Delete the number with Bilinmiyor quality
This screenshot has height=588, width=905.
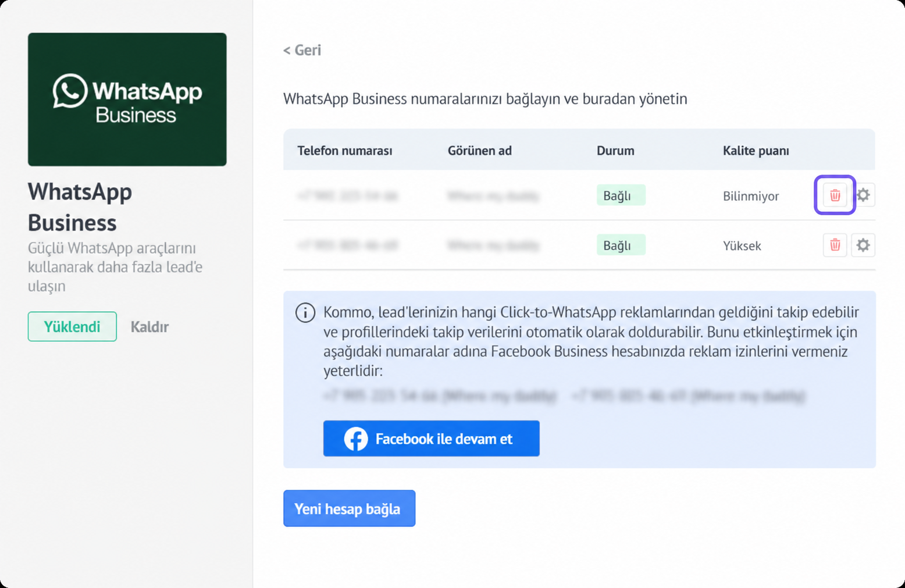point(835,195)
